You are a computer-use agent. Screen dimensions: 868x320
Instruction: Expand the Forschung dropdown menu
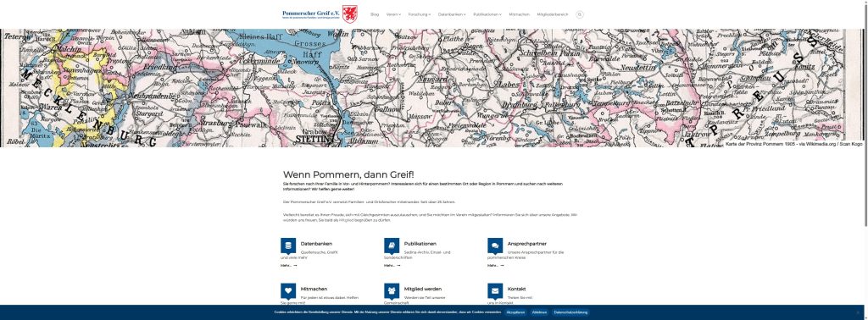pos(420,14)
